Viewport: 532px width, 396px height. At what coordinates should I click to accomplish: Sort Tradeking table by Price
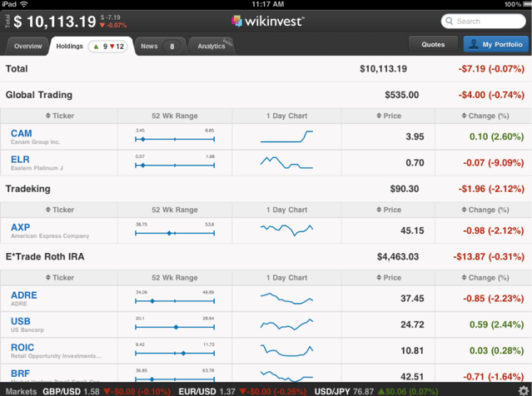pos(389,210)
